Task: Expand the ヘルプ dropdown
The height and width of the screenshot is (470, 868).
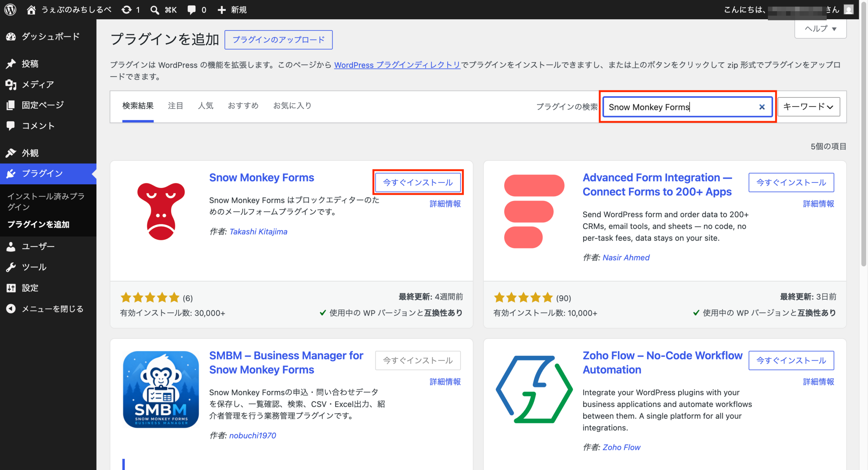Action: point(820,29)
